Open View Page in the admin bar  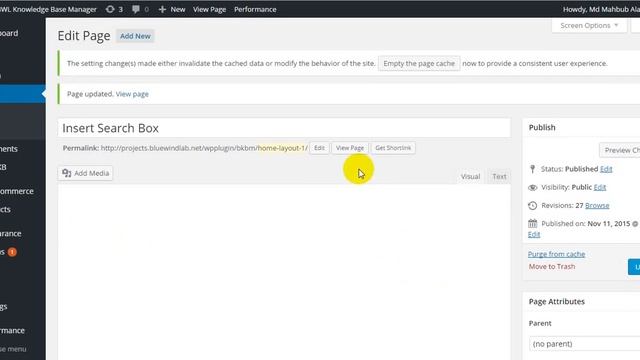(x=209, y=9)
